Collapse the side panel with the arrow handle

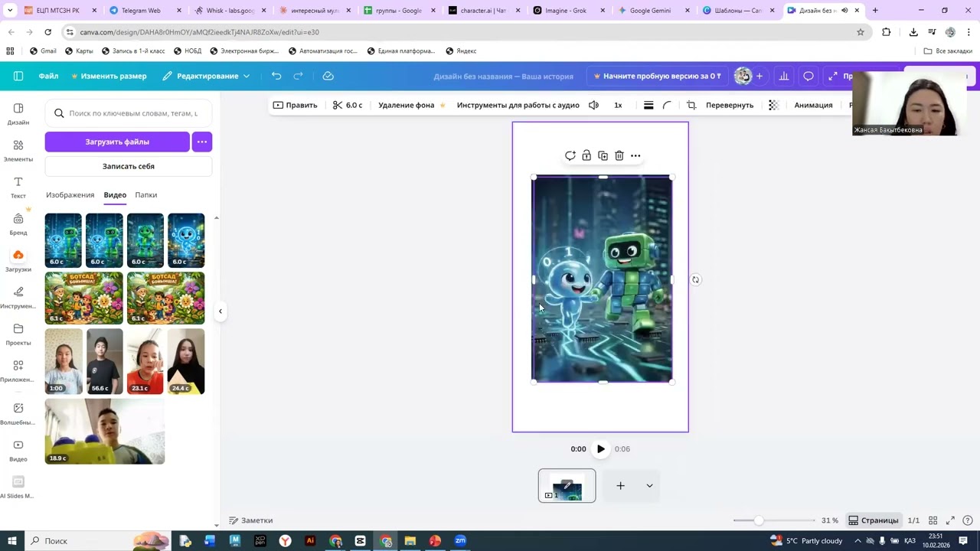[x=220, y=311]
